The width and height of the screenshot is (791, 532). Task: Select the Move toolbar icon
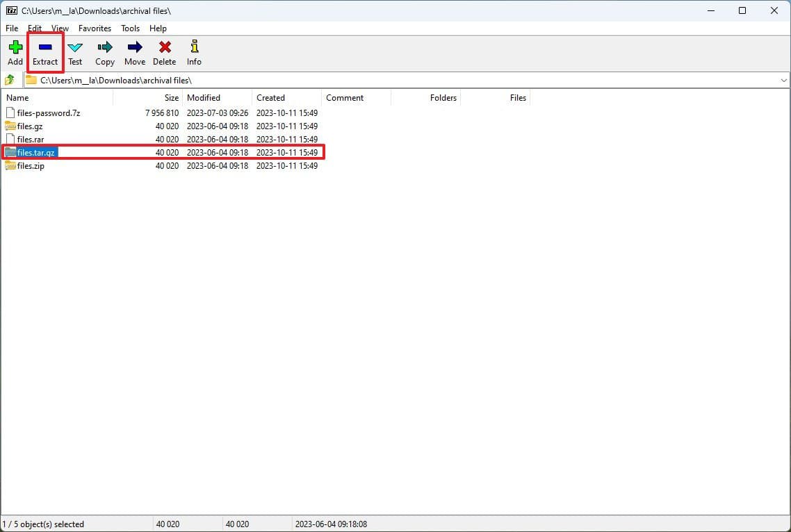pyautogui.click(x=135, y=48)
